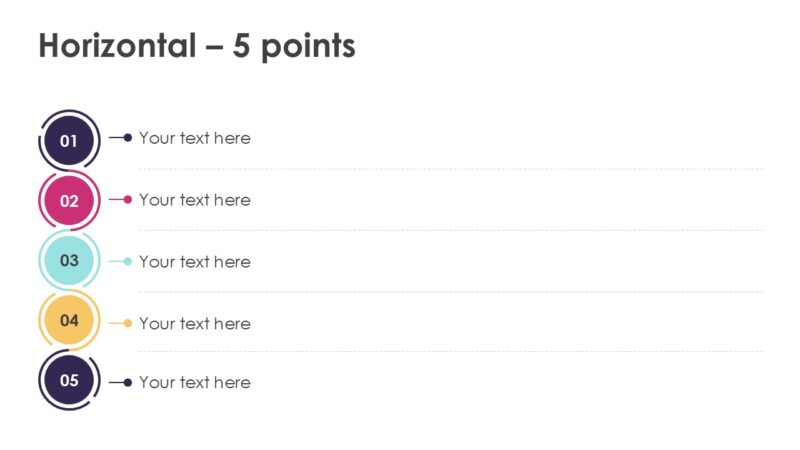
Task: Select "Your text here" beside point 02
Action: click(x=195, y=200)
